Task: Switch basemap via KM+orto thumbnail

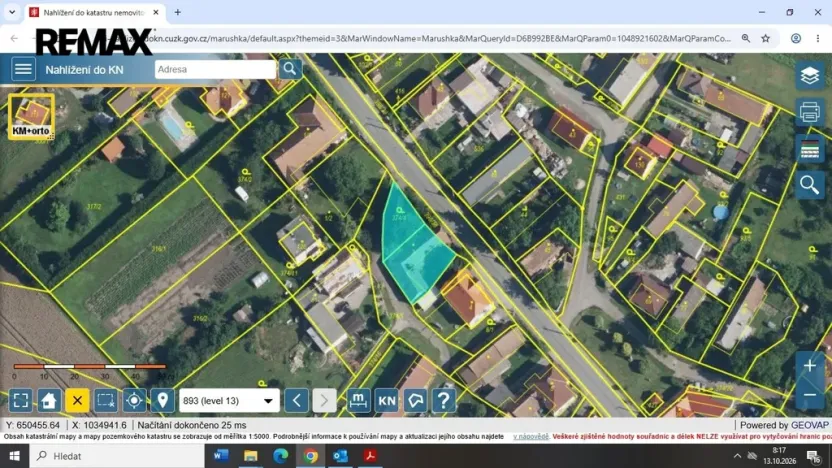Action: (x=31, y=117)
